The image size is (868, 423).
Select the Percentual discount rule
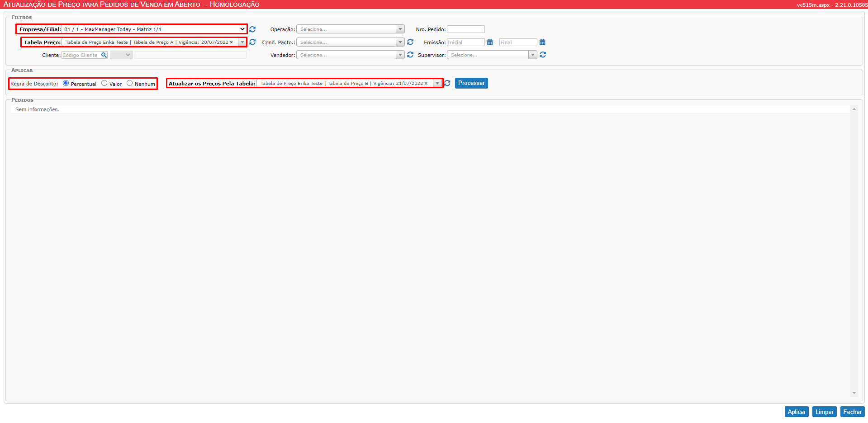[x=66, y=83]
